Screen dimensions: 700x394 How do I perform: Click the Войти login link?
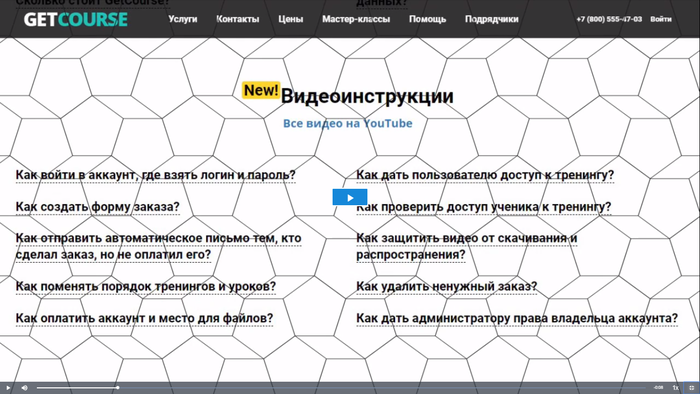point(661,19)
